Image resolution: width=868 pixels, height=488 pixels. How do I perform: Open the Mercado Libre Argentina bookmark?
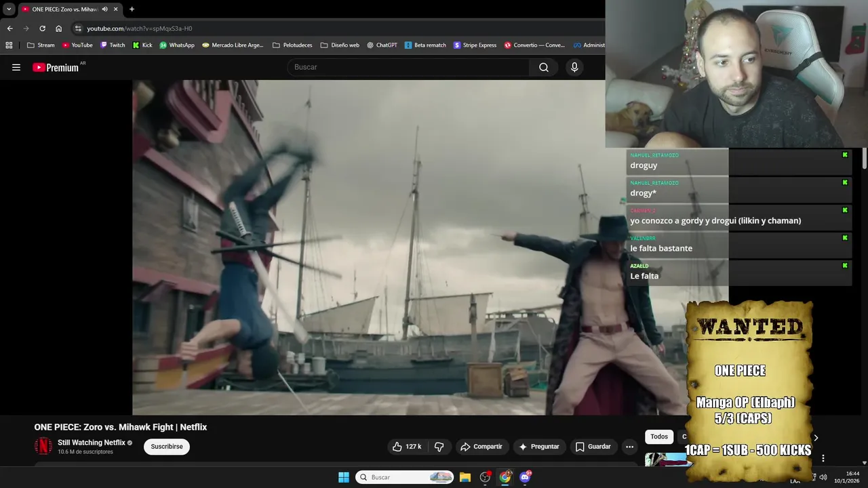(x=233, y=45)
